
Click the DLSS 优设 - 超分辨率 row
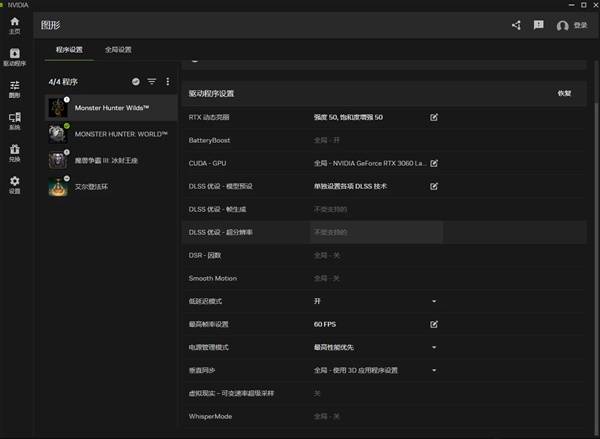pos(384,232)
